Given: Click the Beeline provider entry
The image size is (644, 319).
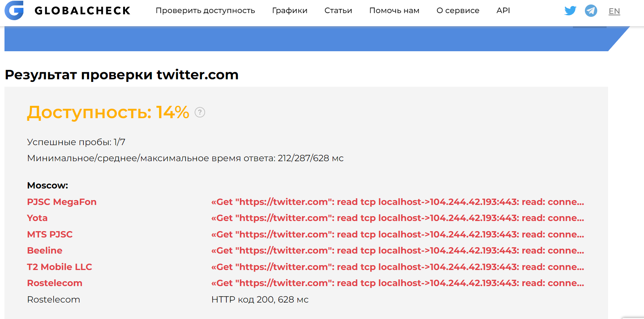Looking at the screenshot, I should (45, 250).
